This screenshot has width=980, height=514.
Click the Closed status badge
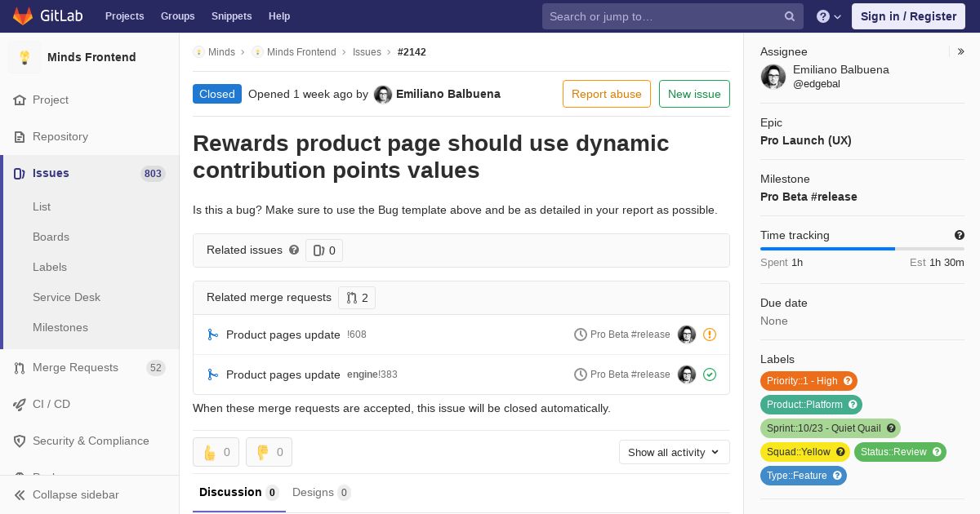(x=217, y=94)
